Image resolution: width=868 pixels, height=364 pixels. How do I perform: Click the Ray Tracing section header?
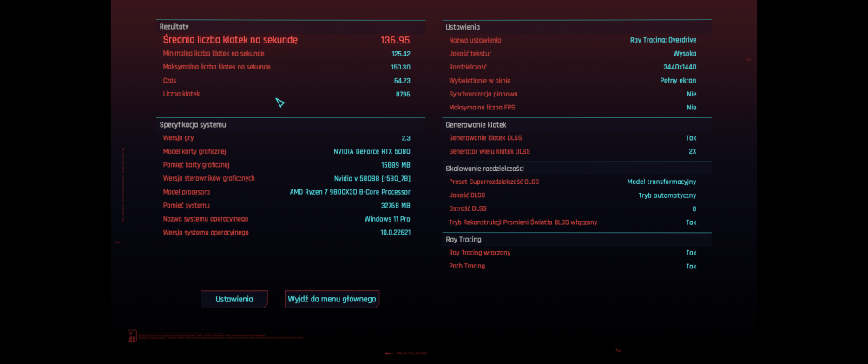[464, 240]
